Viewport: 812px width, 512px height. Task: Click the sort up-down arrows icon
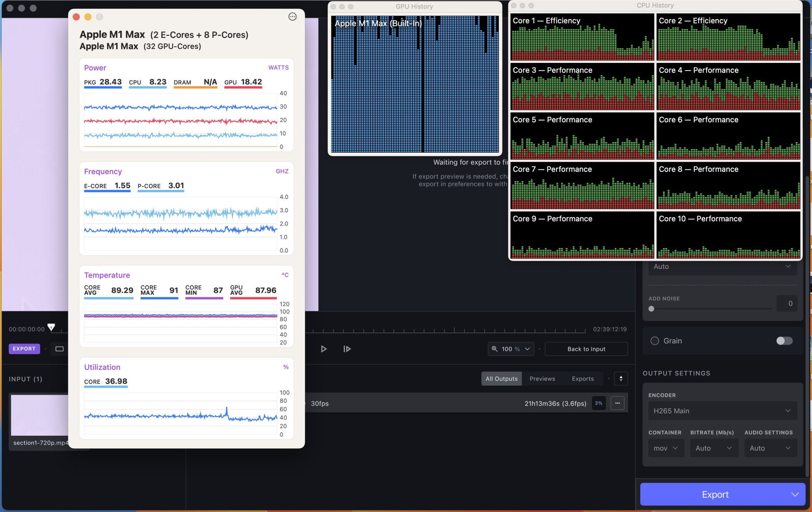[621, 379]
